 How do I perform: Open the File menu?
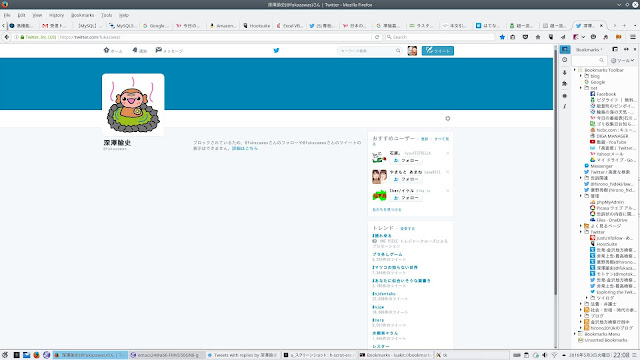pos(7,15)
